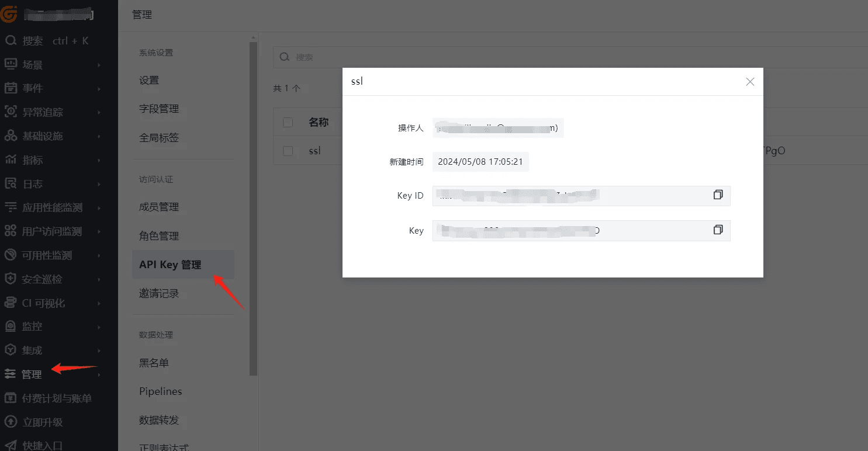Click the 场景 dashboard icon
The width and height of the screenshot is (868, 451).
[11, 64]
